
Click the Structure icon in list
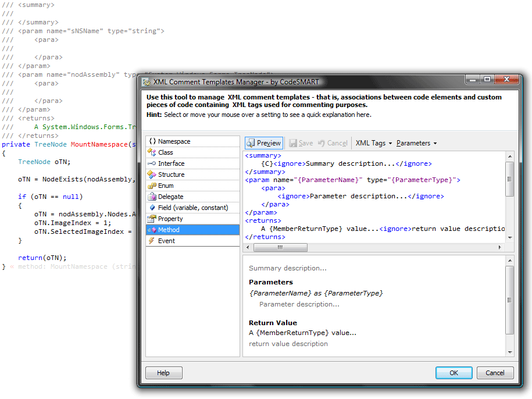[x=152, y=174]
